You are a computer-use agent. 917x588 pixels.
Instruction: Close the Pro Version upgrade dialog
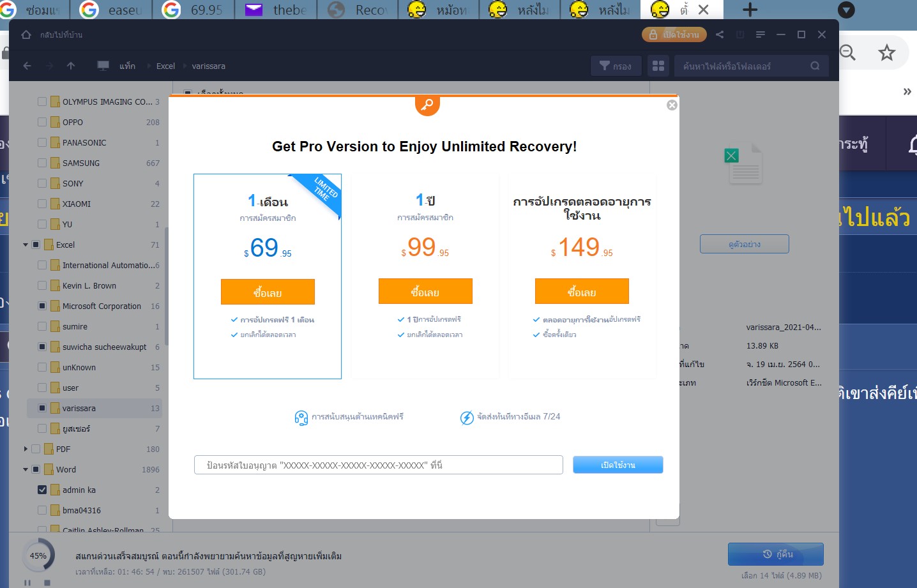click(672, 105)
